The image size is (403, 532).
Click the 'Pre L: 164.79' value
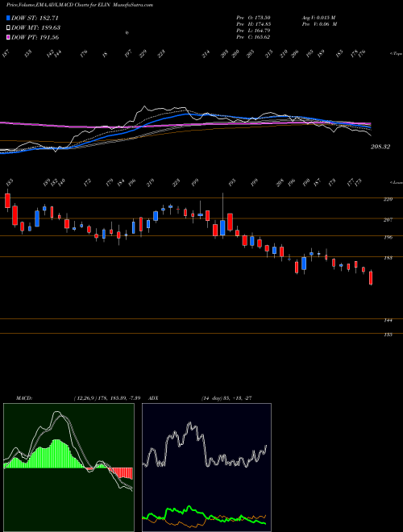pos(253,31)
